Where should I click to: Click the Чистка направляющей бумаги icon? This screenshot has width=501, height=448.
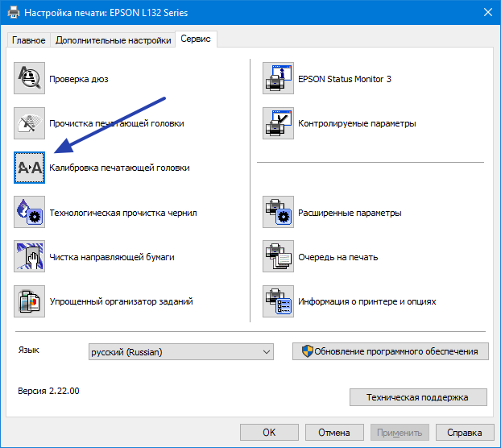(29, 256)
